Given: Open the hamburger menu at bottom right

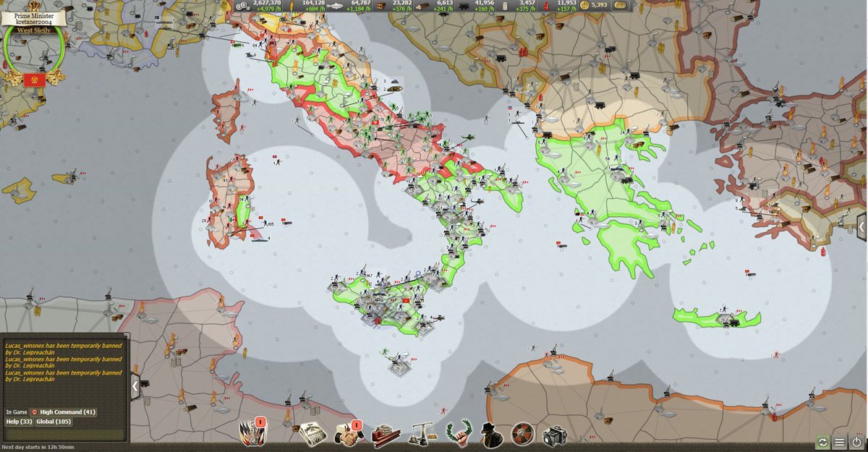Looking at the screenshot, I should pos(839,443).
